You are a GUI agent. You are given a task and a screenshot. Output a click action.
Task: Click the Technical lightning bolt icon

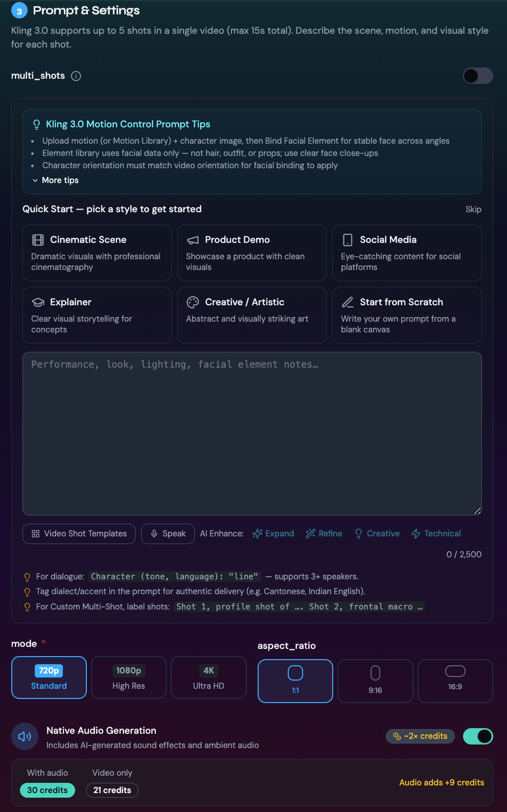416,533
